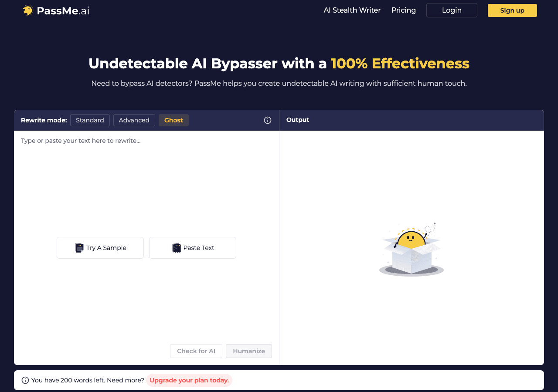Screen dimensions: 558x392
Task: Click the sample document icon on Try A Sample
Action: [x=79, y=248]
